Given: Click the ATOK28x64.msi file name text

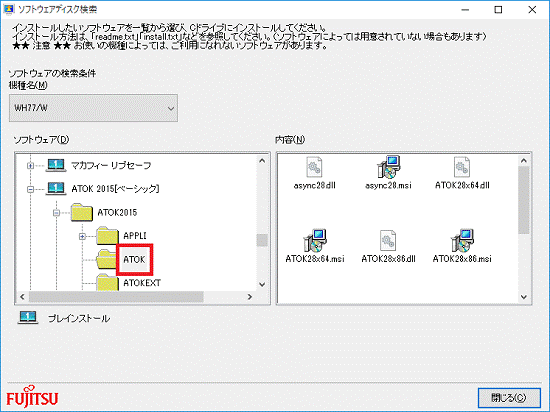Looking at the screenshot, I should click(315, 259).
